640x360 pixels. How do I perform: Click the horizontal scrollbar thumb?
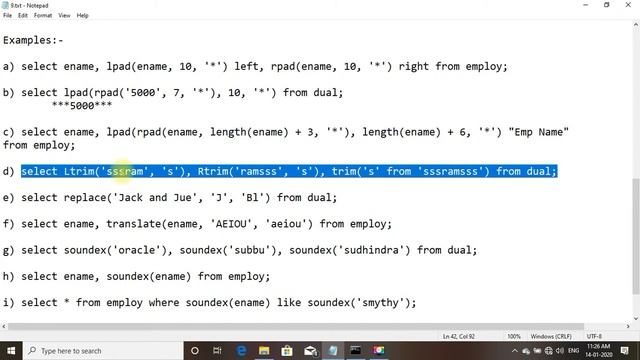tap(296, 326)
